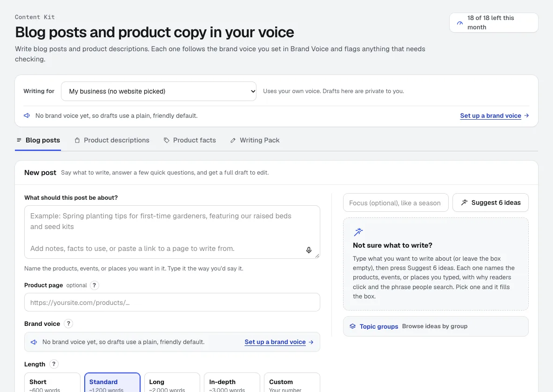Click the megaphone icon in Brand voice box
553x392 pixels.
pos(34,342)
